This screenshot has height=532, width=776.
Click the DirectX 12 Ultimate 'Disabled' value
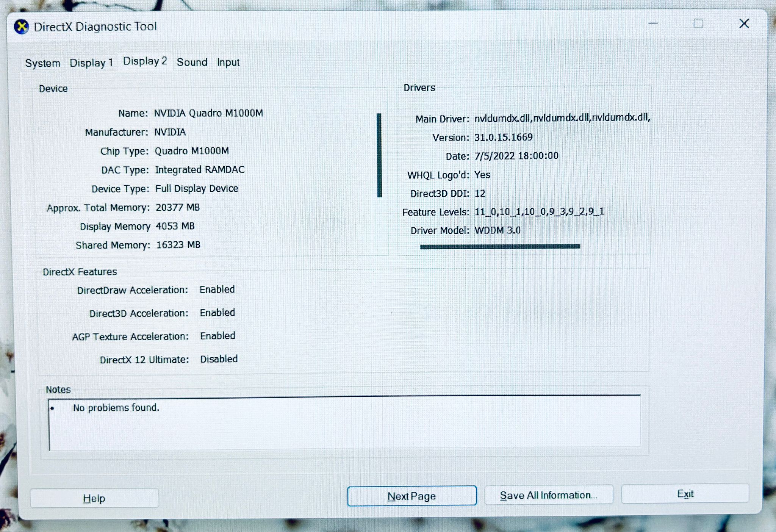pyautogui.click(x=219, y=359)
